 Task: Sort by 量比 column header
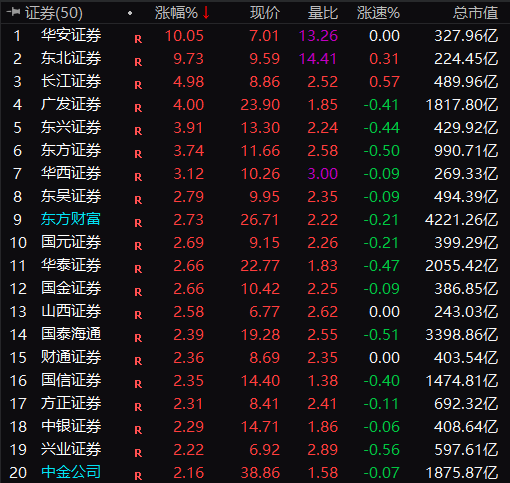pyautogui.click(x=323, y=13)
